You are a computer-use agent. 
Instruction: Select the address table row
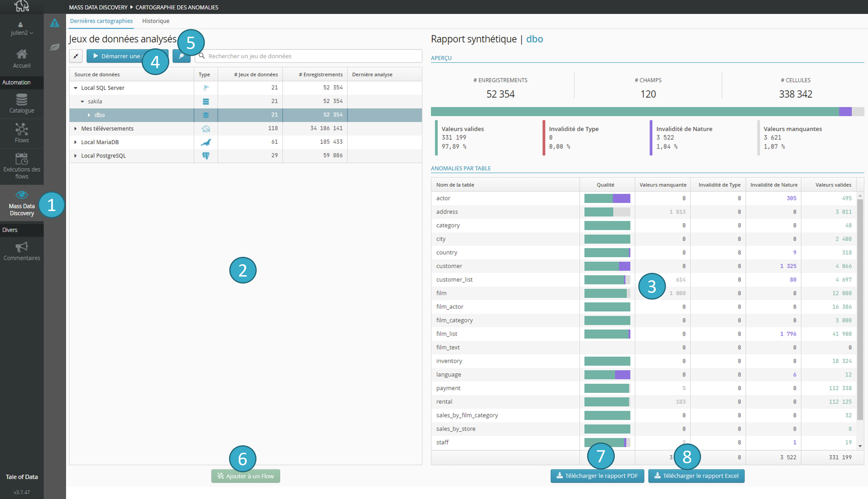[644, 212]
